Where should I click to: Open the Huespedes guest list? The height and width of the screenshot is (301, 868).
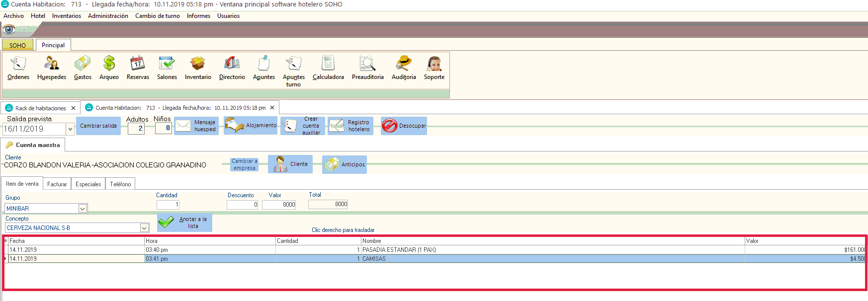click(52, 68)
